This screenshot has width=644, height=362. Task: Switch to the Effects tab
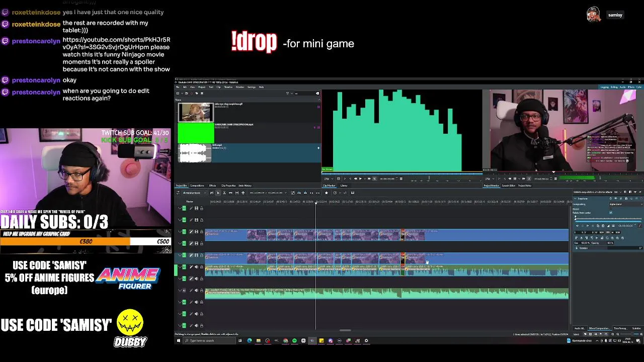(212, 186)
